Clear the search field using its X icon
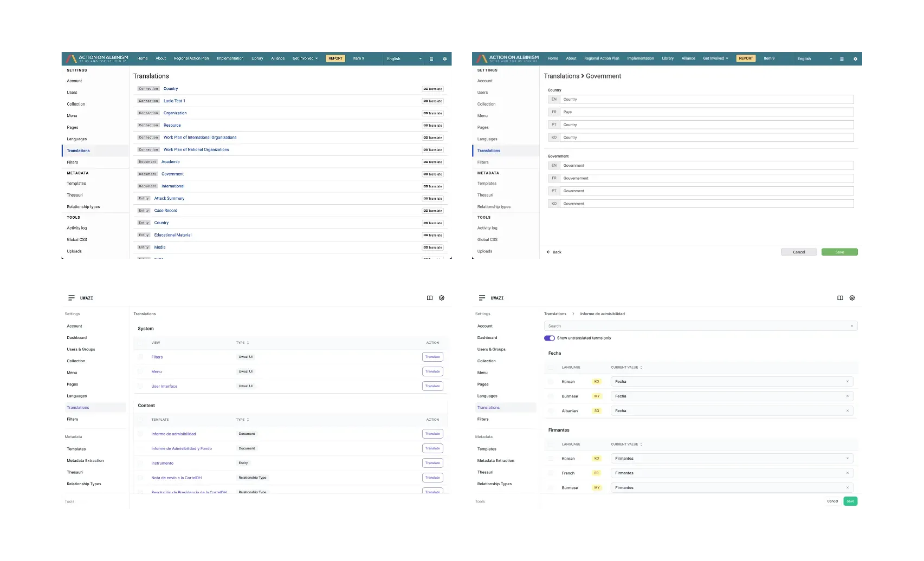This screenshot has width=924, height=561. (x=852, y=325)
